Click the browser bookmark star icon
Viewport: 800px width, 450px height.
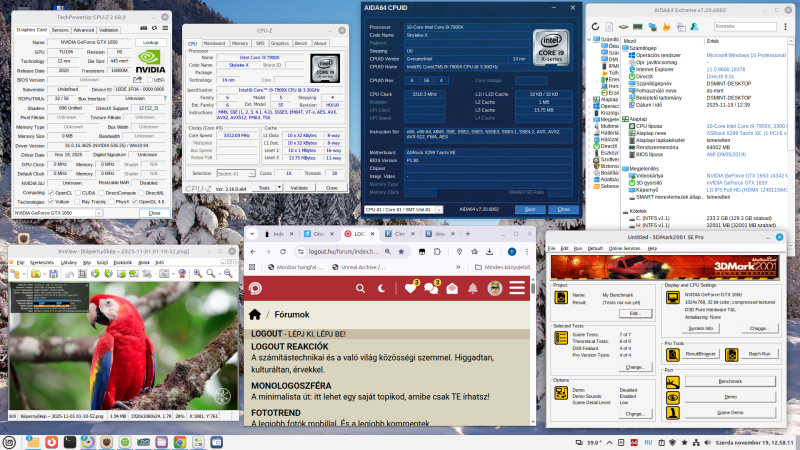[401, 252]
